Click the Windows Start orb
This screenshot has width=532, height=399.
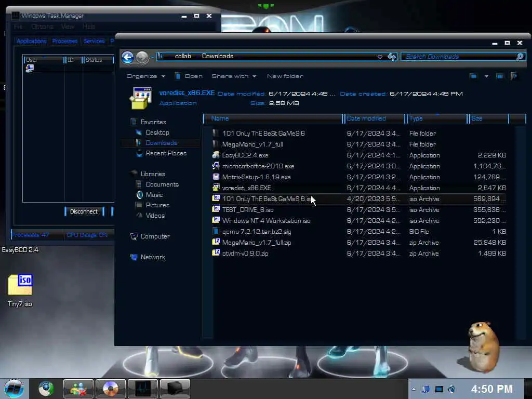(14, 389)
